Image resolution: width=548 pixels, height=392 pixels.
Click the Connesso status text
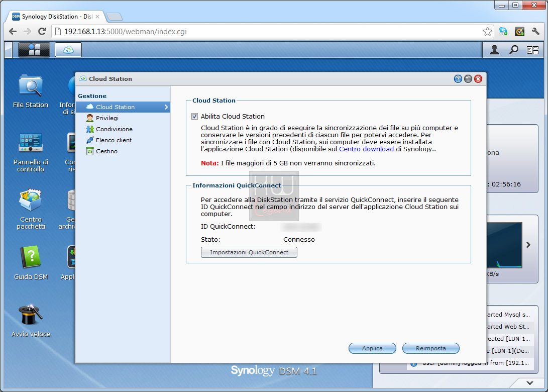coord(299,240)
